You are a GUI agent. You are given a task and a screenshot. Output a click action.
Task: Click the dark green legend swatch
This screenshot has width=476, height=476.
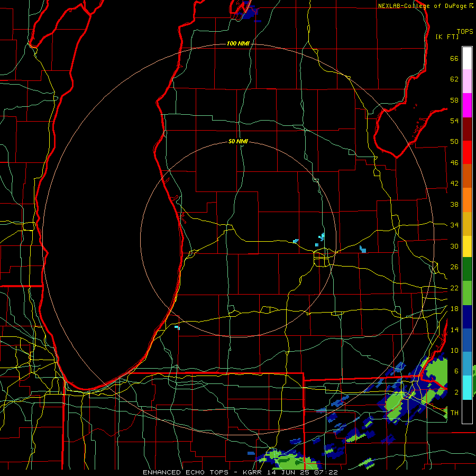467,269
